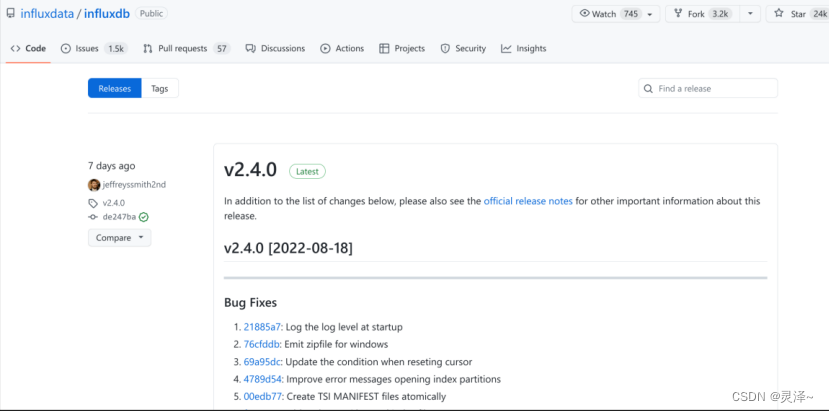Image resolution: width=829 pixels, height=412 pixels.
Task: Click the Fork button
Action: (x=703, y=14)
